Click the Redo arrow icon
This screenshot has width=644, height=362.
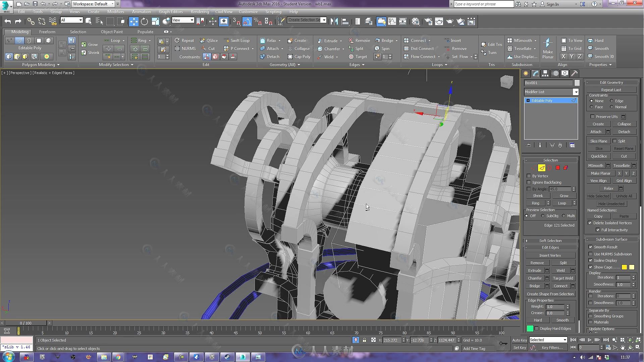click(x=18, y=21)
